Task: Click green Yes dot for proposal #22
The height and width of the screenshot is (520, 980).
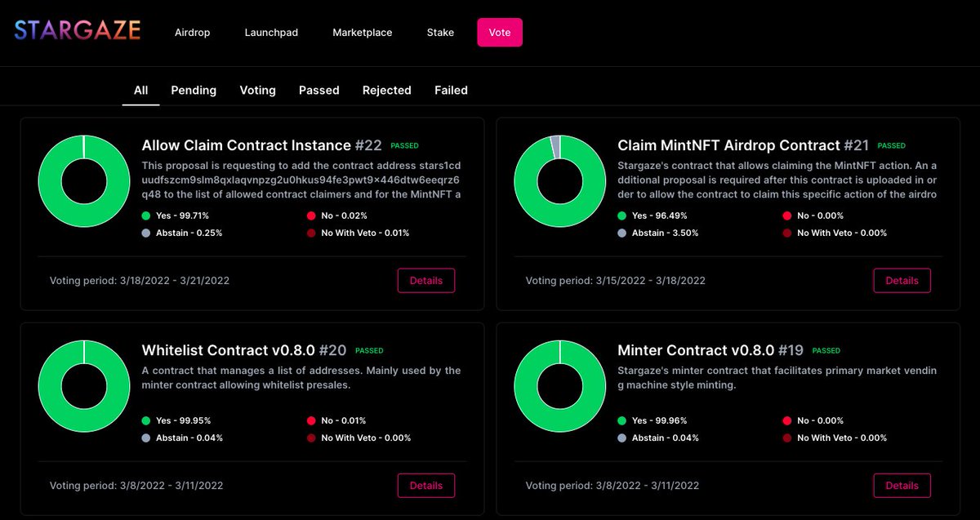Action: click(x=146, y=216)
